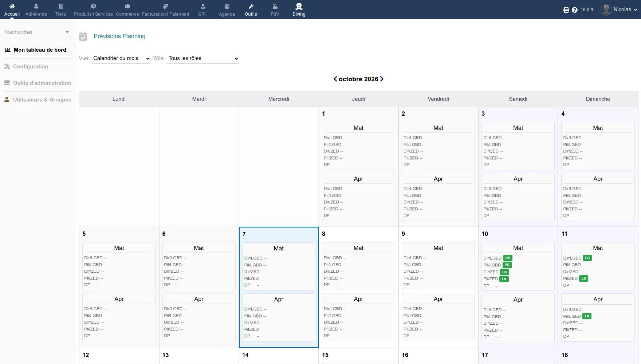Click the Dimanche column header
The height and width of the screenshot is (364, 641).
pos(598,99)
